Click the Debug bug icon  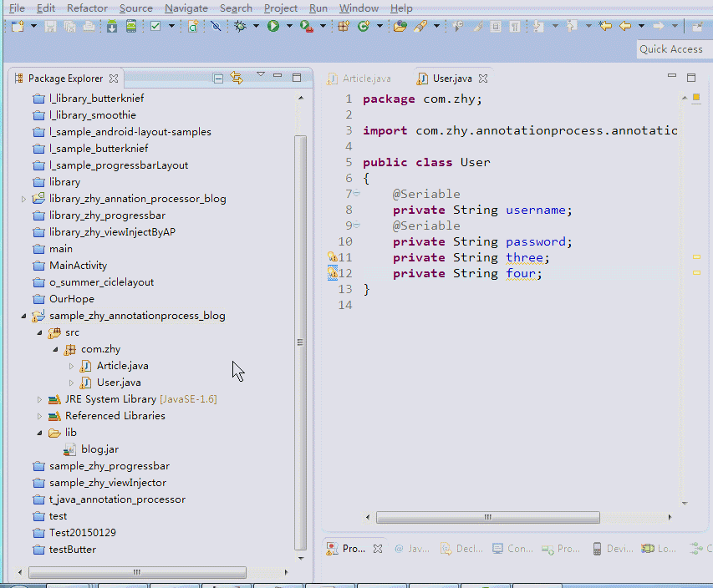click(240, 27)
